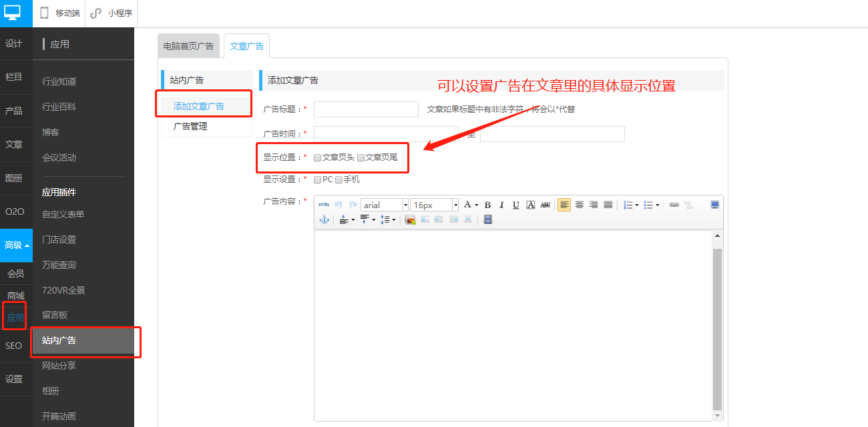This screenshot has width=868, height=427.
Task: Justify the text alignment
Action: click(x=608, y=205)
